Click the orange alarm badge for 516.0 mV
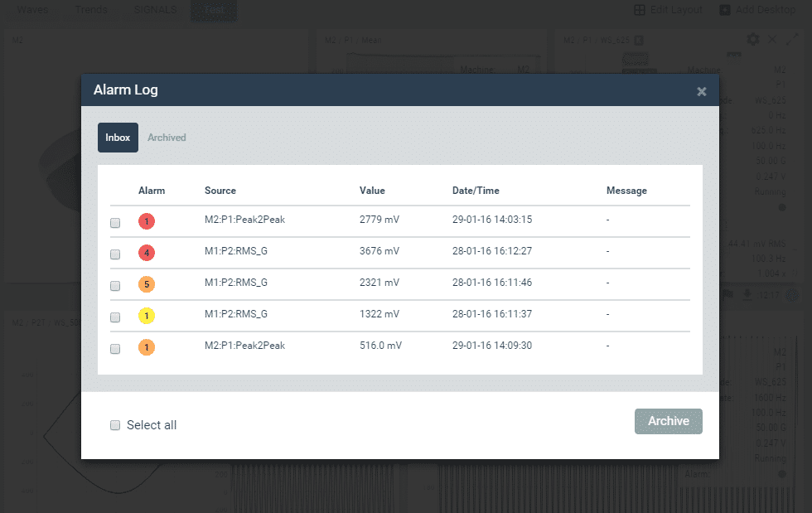Screen dimensions: 812x513 point(147,347)
